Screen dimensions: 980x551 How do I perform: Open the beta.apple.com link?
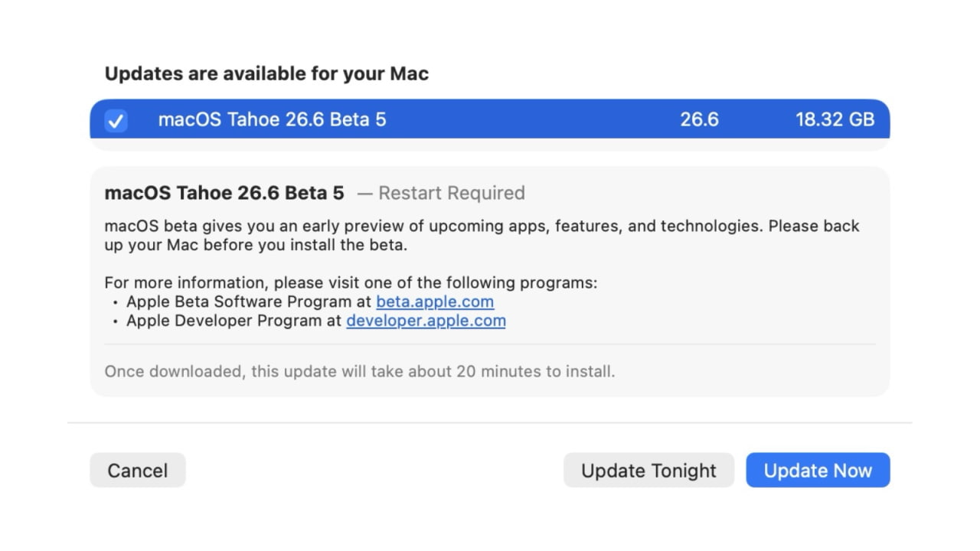coord(435,302)
